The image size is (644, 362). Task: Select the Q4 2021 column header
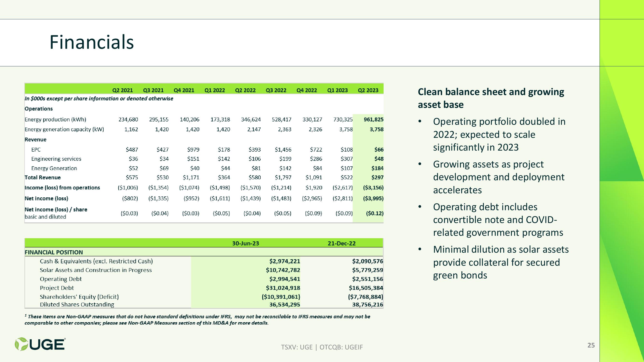[x=184, y=90]
